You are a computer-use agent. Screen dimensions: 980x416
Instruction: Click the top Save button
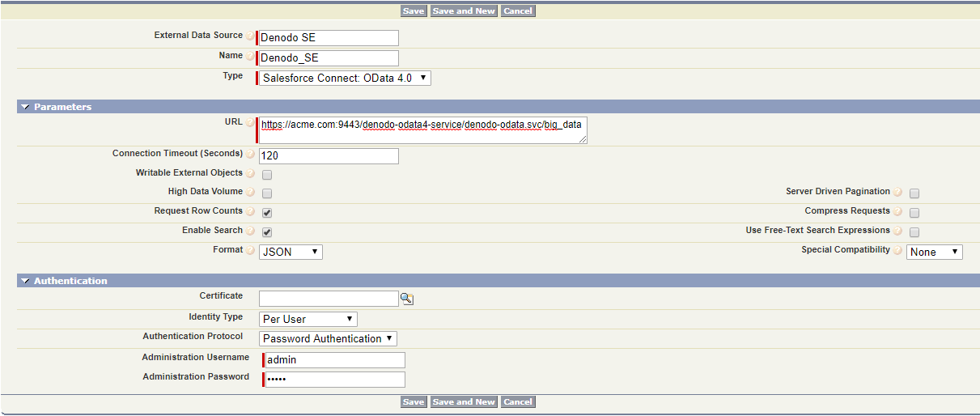[x=414, y=11]
